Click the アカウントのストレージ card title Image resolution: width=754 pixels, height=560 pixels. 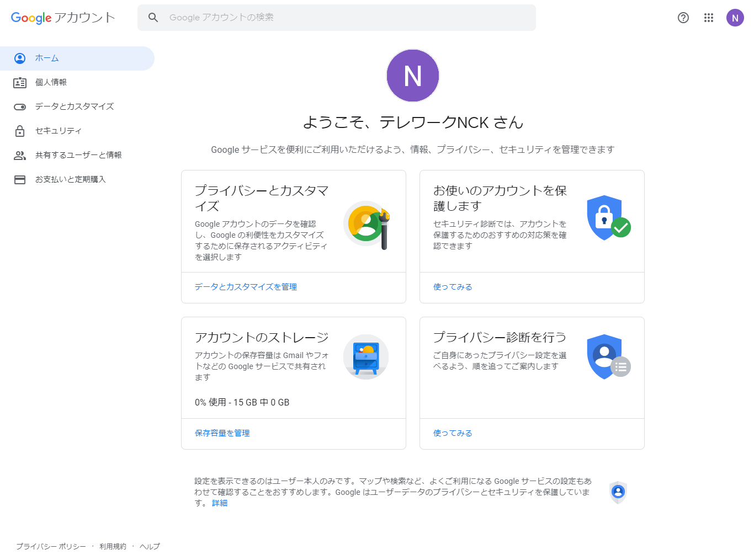click(x=262, y=337)
